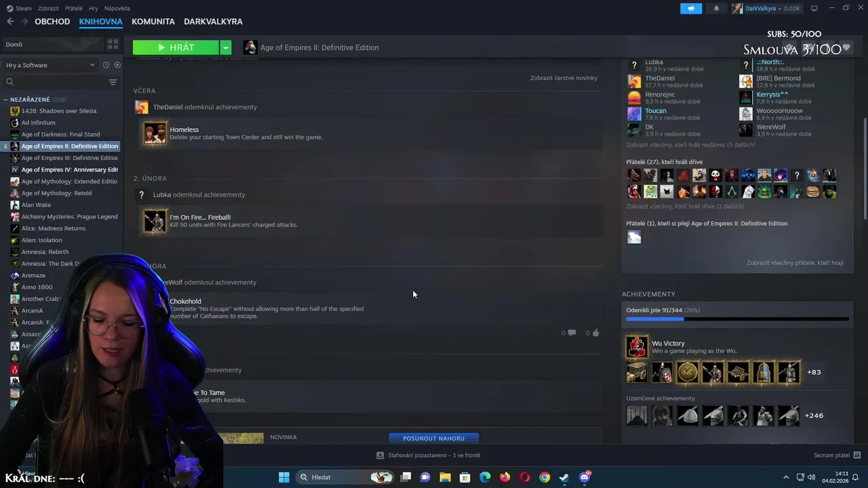Open Discord from the taskbar
This screenshot has height=488, width=868.
tap(585, 477)
